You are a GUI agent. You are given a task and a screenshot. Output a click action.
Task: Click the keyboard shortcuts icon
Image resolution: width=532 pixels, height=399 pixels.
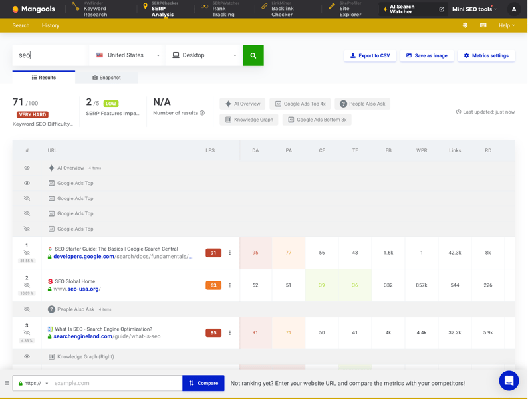pyautogui.click(x=483, y=25)
